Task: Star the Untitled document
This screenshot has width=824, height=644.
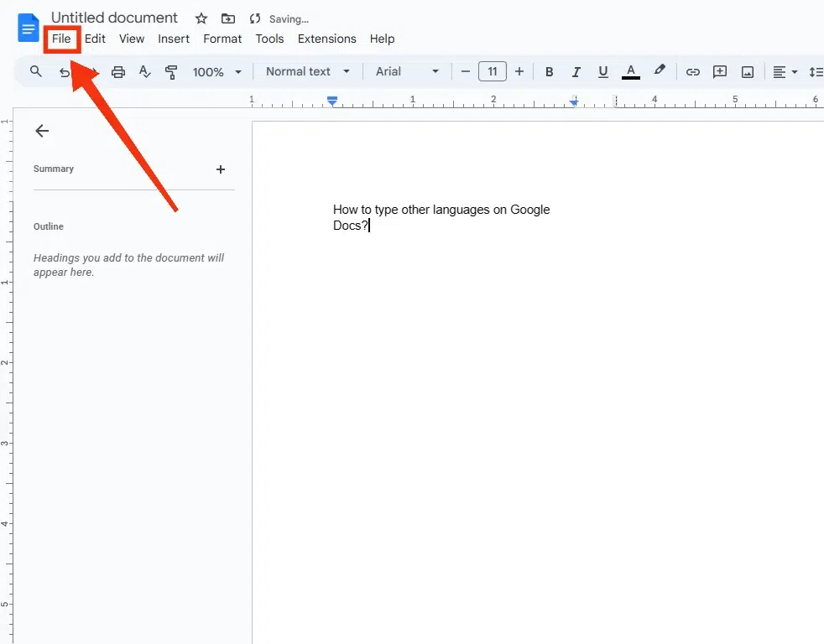Action: pos(201,19)
